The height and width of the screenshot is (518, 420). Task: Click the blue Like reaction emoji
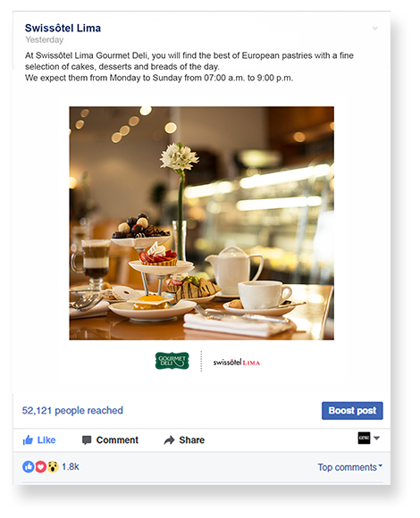pyautogui.click(x=28, y=467)
